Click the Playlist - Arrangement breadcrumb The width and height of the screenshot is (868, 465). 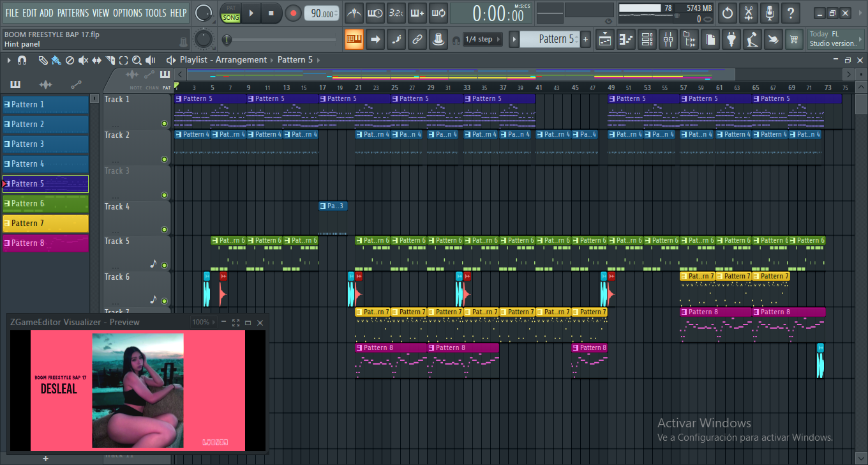click(x=223, y=60)
